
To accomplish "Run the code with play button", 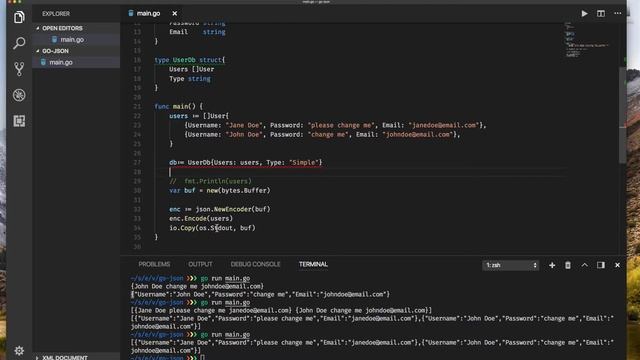I will (x=584, y=13).
